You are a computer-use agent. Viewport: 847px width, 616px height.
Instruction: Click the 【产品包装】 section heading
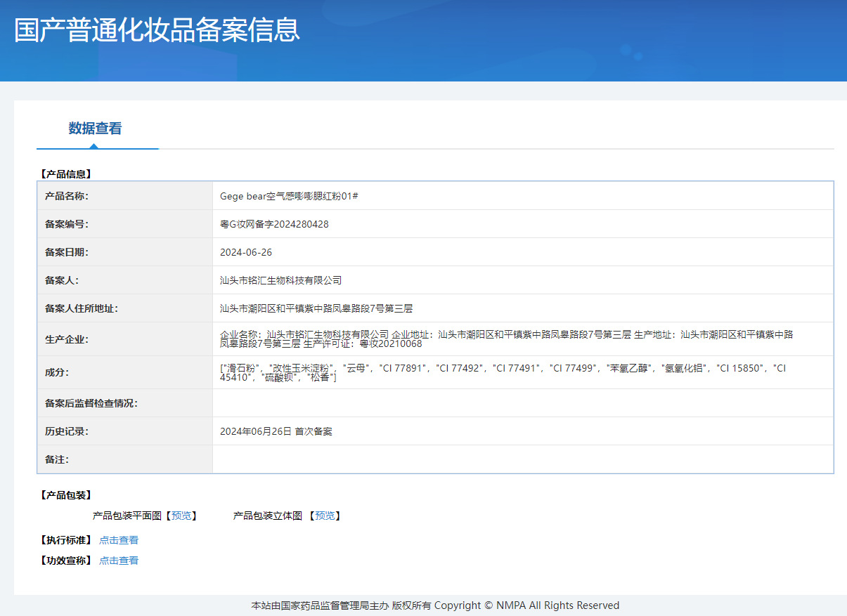coord(65,495)
